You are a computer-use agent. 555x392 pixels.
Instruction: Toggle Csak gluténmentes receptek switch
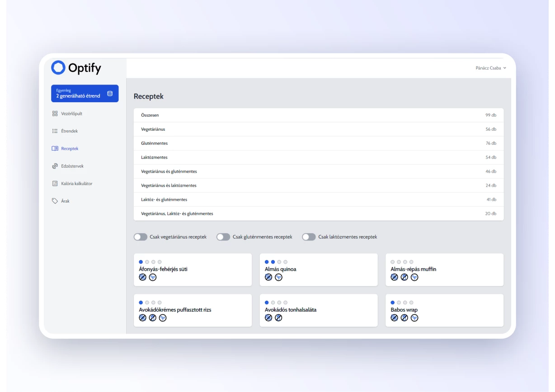click(223, 237)
